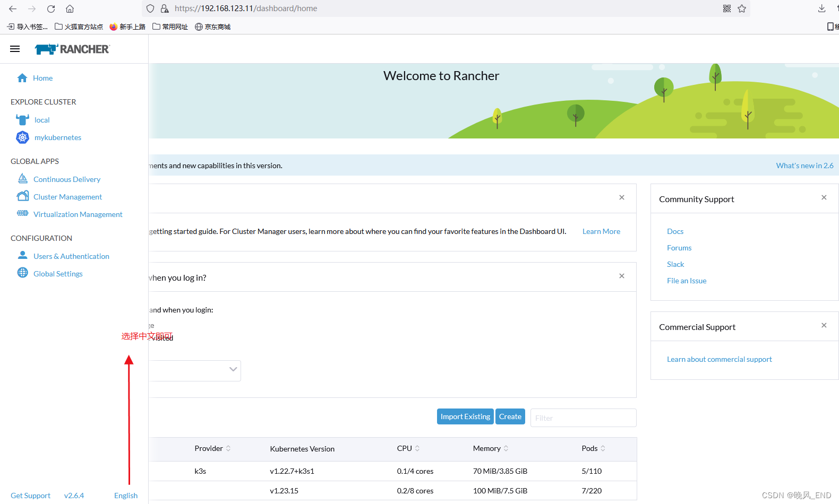The height and width of the screenshot is (504, 839).
Task: Open File an Issue link
Action: (687, 281)
